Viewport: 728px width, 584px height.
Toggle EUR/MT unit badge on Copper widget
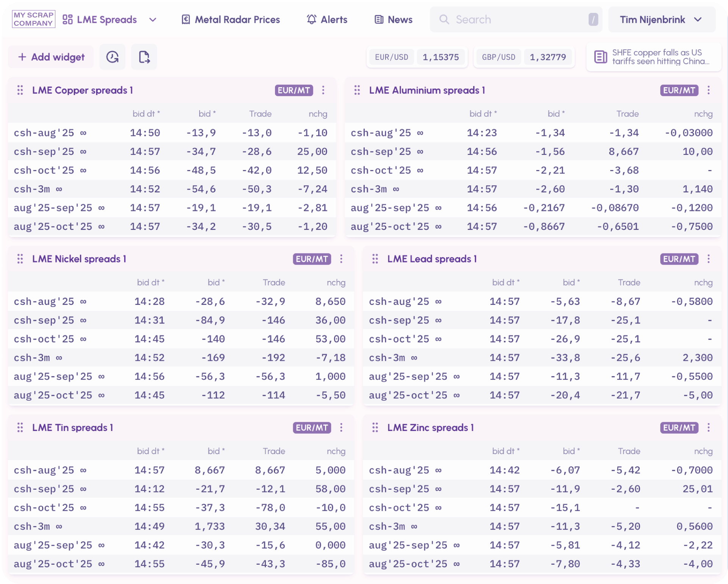[x=294, y=90]
